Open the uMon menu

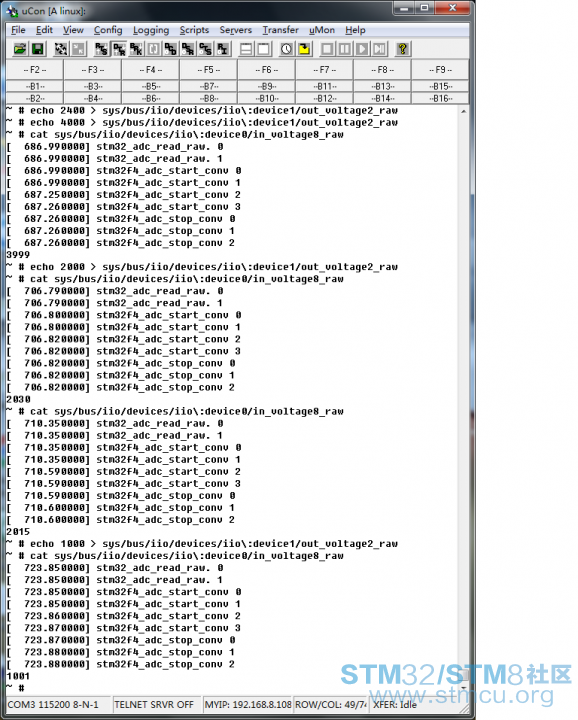coord(322,30)
